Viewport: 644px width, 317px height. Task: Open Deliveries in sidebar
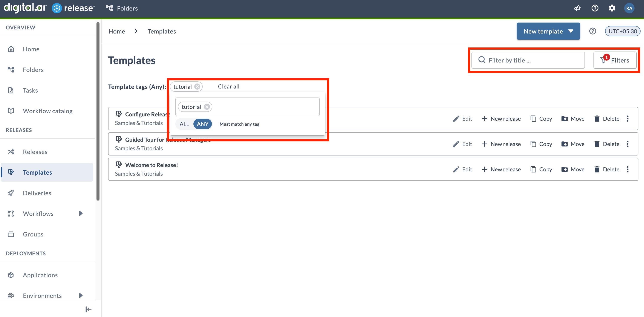pos(47,193)
